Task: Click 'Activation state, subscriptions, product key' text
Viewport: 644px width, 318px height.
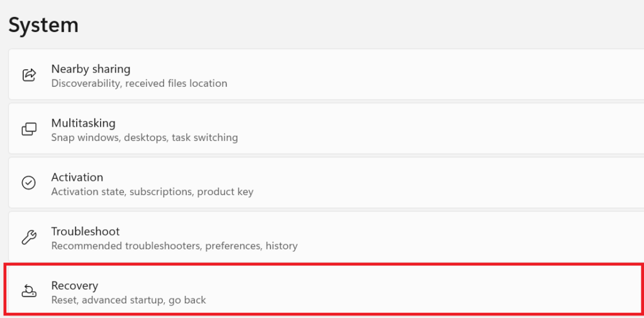Action: pos(152,191)
